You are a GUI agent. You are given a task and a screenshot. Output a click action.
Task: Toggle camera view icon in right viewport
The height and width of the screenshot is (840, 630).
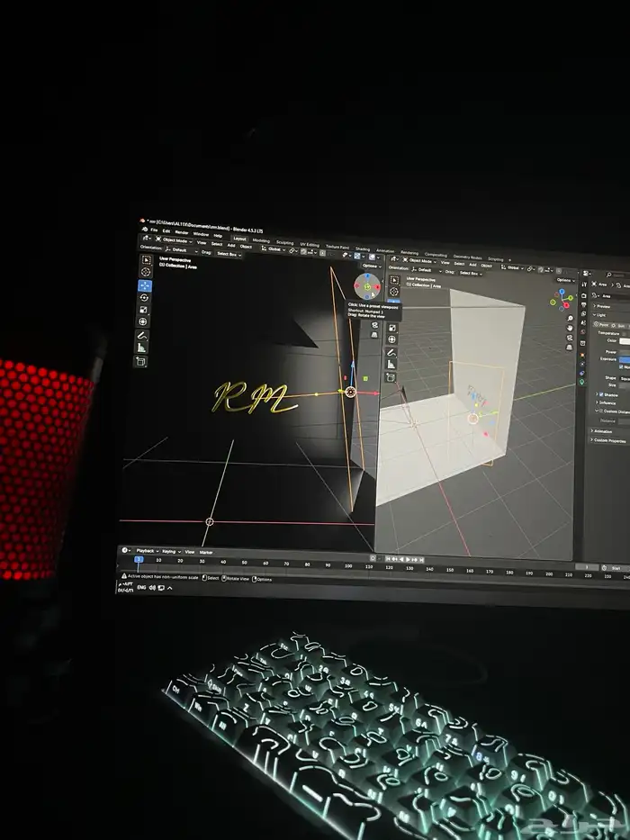[570, 336]
